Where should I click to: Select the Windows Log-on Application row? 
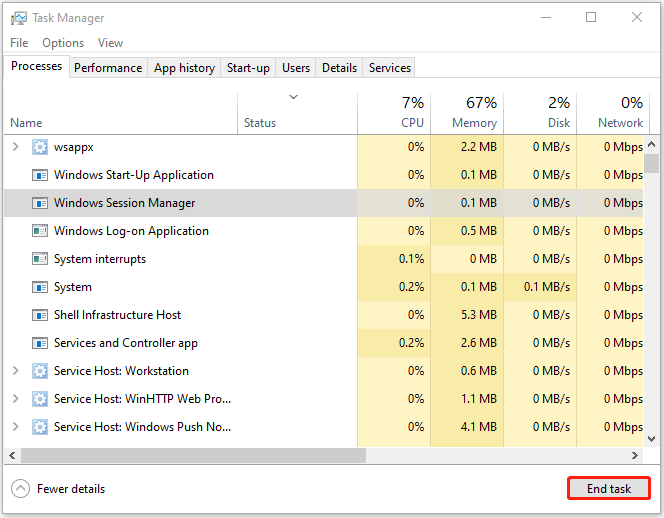pos(324,231)
